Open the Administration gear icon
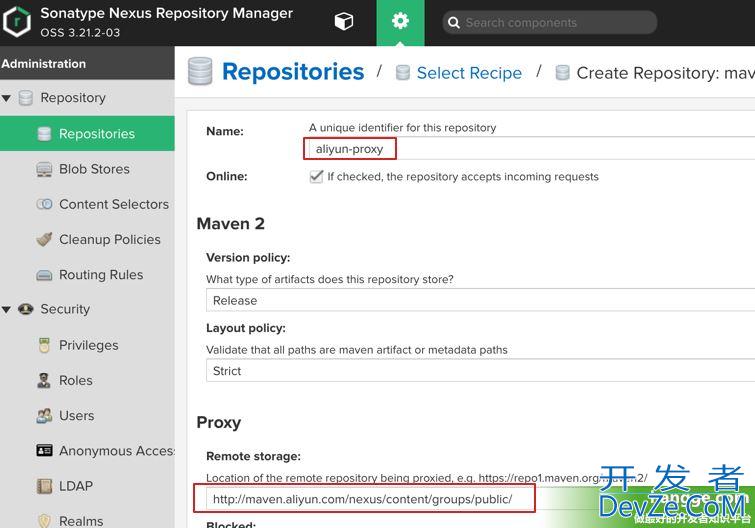 [x=400, y=21]
